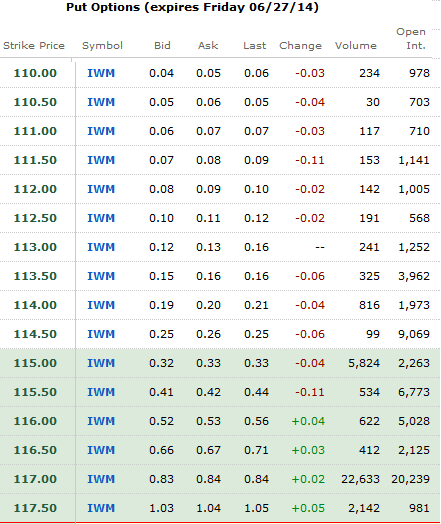
Task: Select strike price 113.00
Action: point(35,247)
